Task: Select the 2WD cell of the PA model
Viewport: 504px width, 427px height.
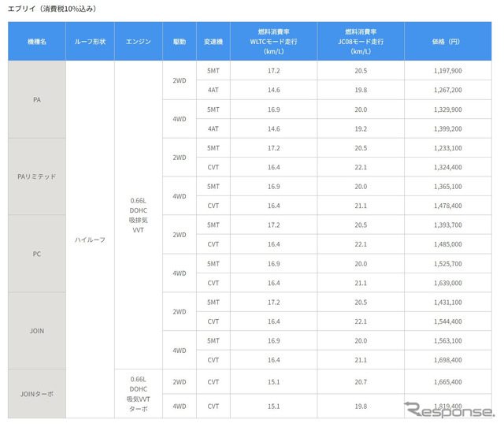Action: coord(180,80)
